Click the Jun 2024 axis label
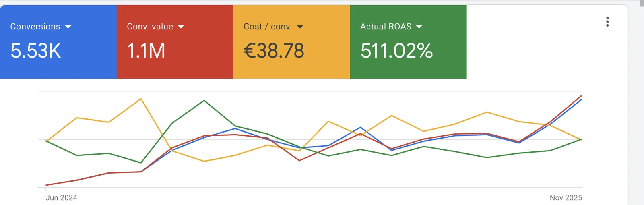Viewport: 644px width, 205px height. click(x=61, y=198)
